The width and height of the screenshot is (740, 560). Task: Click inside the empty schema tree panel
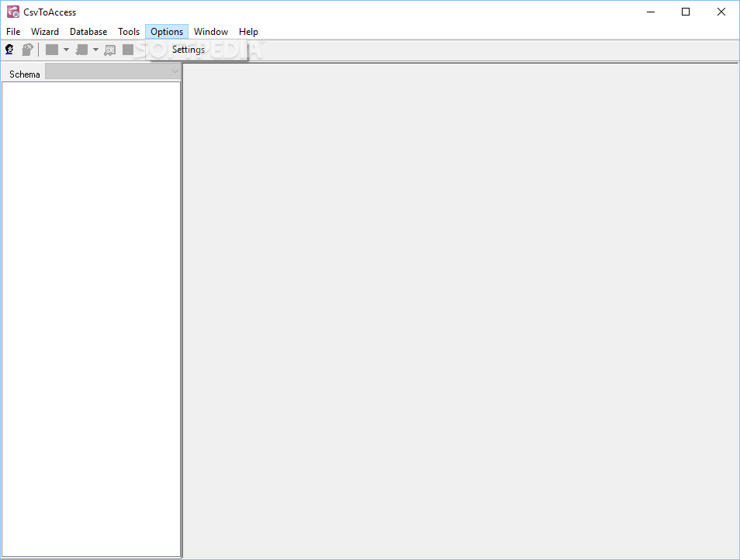pos(91,319)
